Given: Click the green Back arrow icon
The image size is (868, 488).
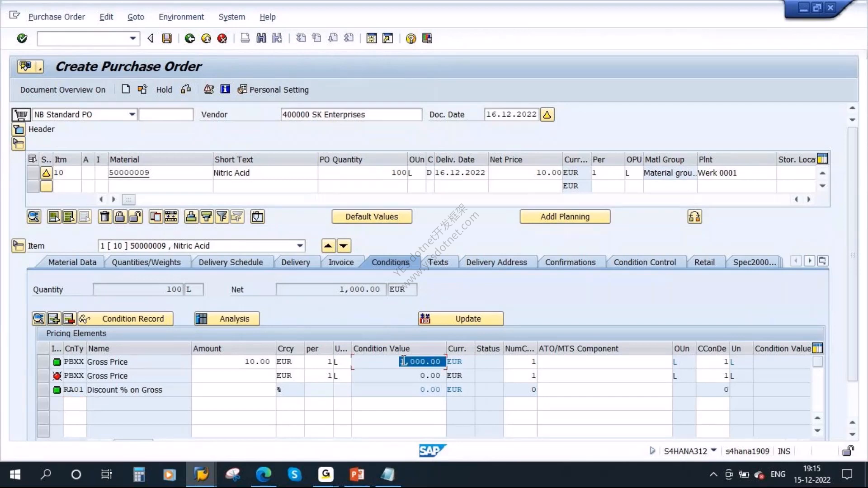Looking at the screenshot, I should pyautogui.click(x=190, y=38).
